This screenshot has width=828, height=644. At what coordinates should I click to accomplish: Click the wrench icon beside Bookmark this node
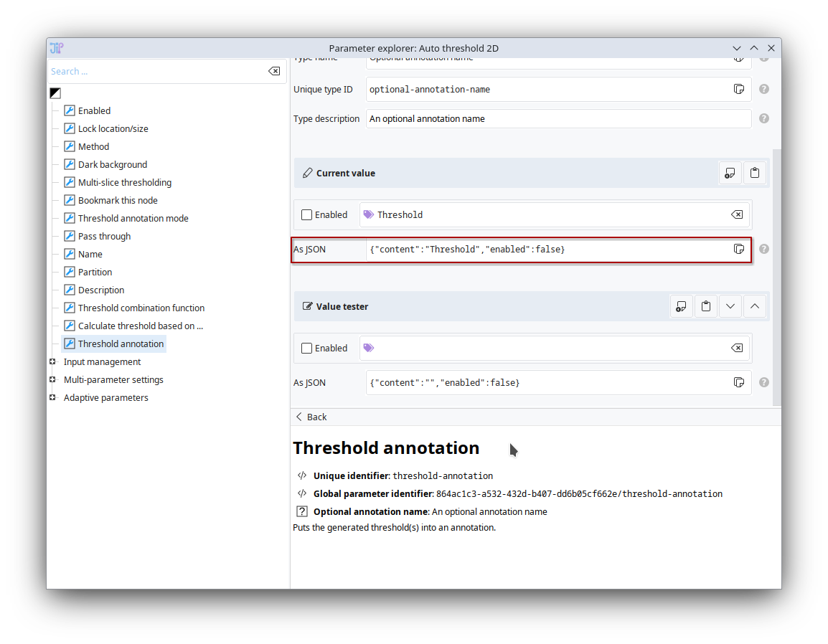pyautogui.click(x=69, y=201)
